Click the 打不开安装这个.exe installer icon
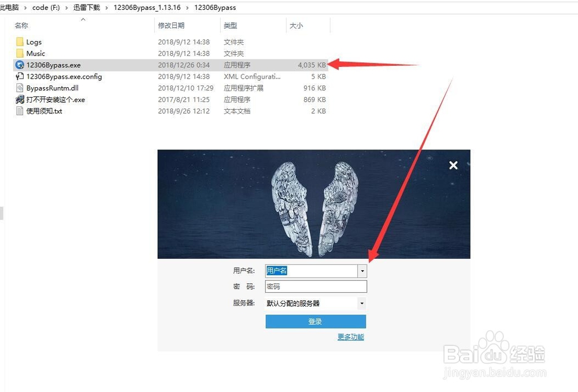 20,99
